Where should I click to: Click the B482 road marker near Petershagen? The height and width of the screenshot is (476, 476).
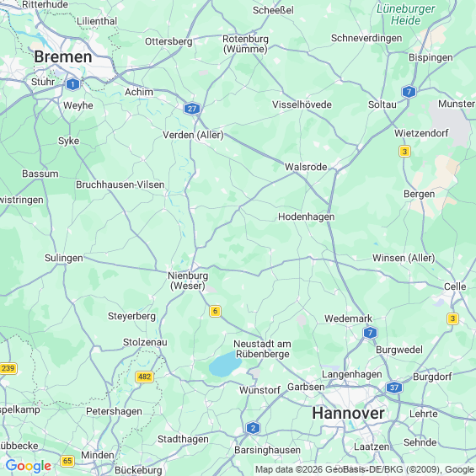(x=144, y=377)
